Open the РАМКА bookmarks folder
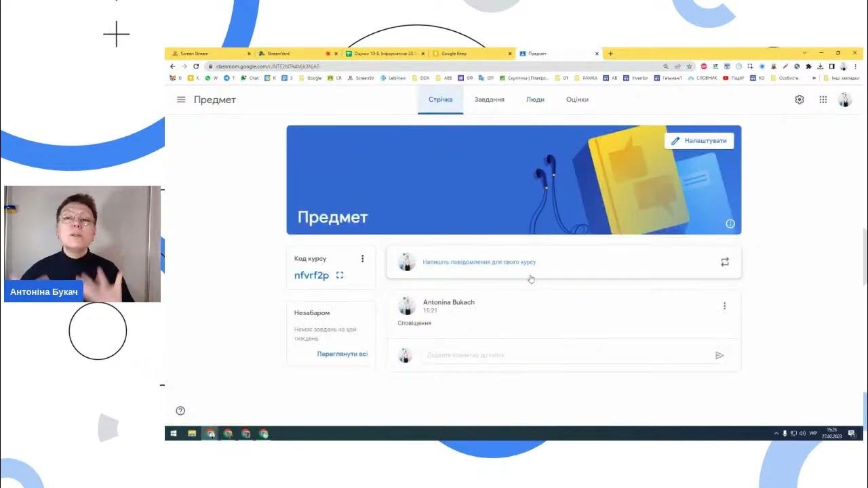This screenshot has height=488, width=868. click(585, 78)
